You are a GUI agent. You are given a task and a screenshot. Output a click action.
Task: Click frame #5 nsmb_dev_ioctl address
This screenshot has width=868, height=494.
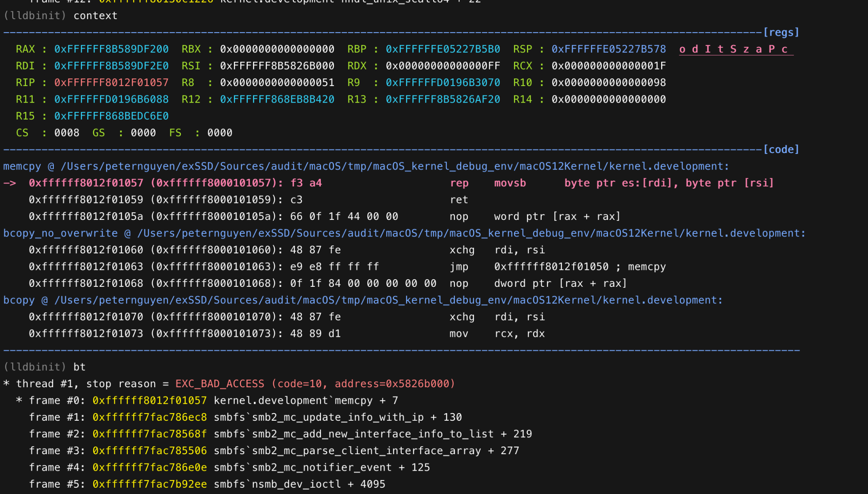(x=149, y=484)
